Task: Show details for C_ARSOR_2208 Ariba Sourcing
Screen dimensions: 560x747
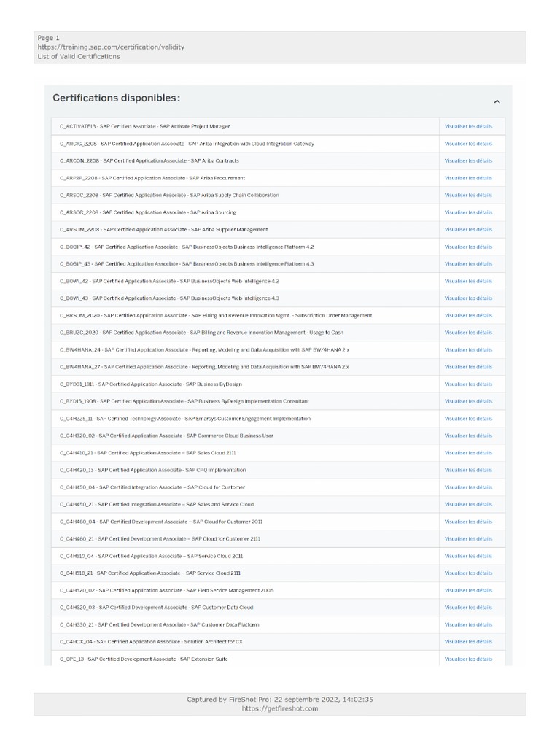Action: click(468, 212)
